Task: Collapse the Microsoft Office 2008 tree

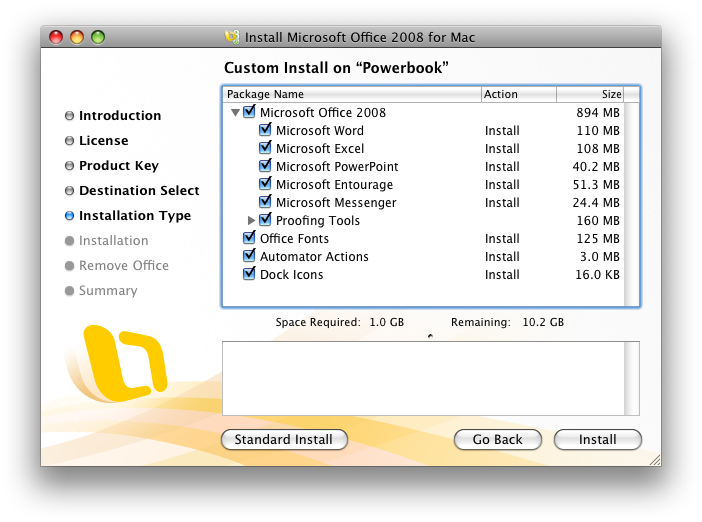Action: point(235,113)
